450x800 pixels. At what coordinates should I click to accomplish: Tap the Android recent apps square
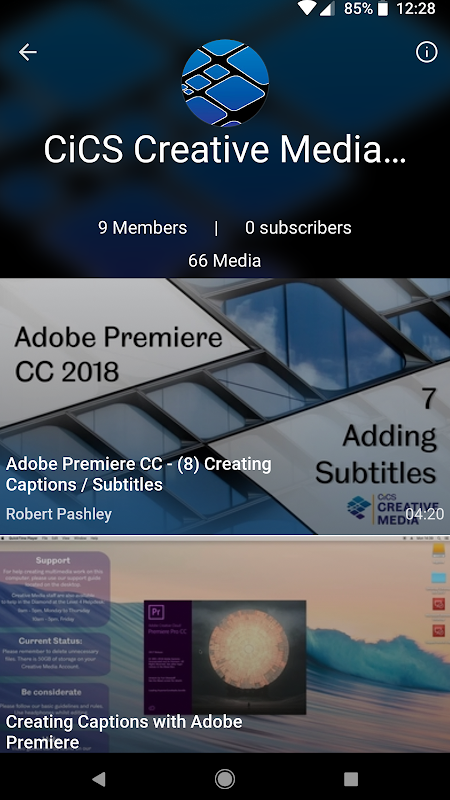[x=351, y=779]
